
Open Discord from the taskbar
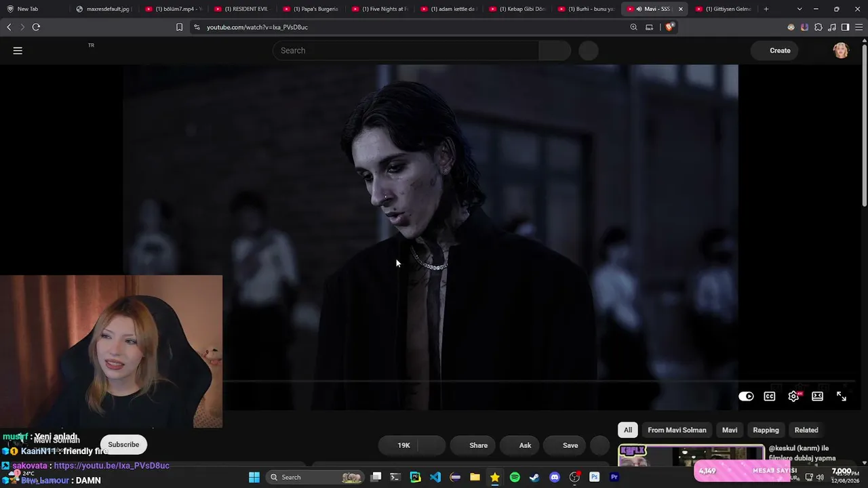[x=555, y=477]
